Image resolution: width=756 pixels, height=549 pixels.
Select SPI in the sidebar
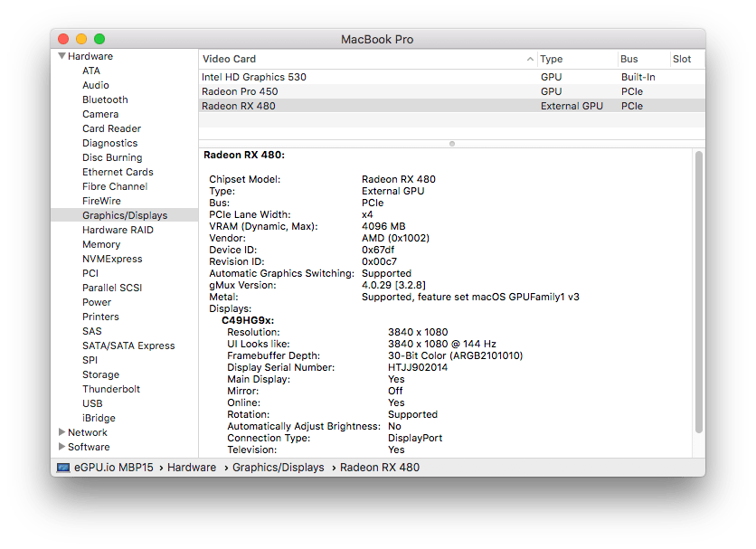pos(90,360)
